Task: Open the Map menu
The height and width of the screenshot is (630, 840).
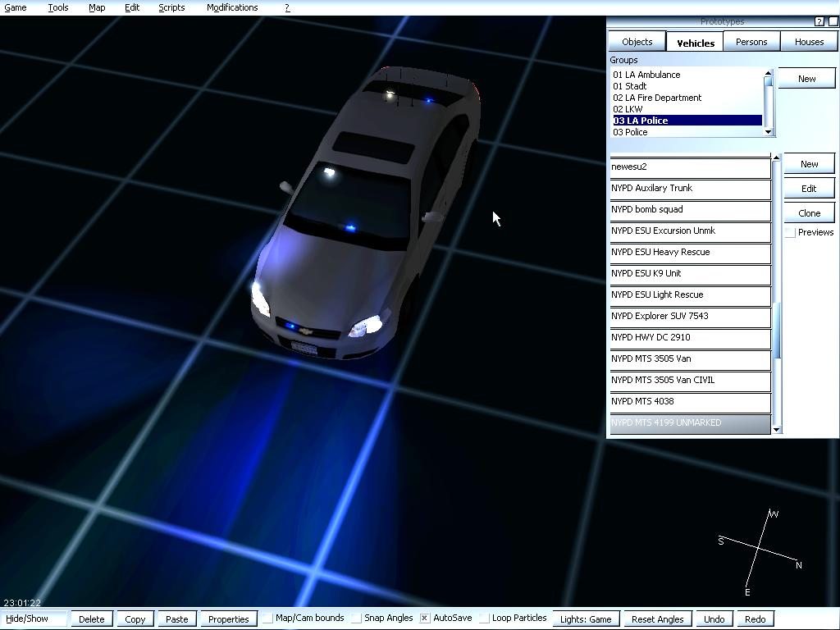Action: 97,7
